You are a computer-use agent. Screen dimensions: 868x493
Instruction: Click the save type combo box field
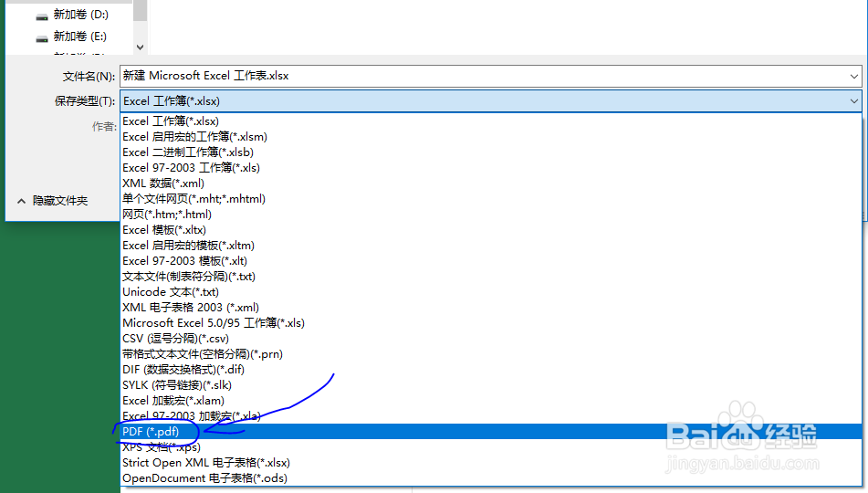click(490, 101)
